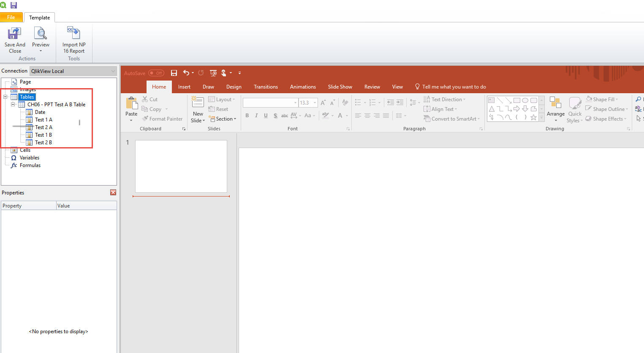This screenshot has width=644, height=353.
Task: Apply text shadow
Action: (275, 116)
